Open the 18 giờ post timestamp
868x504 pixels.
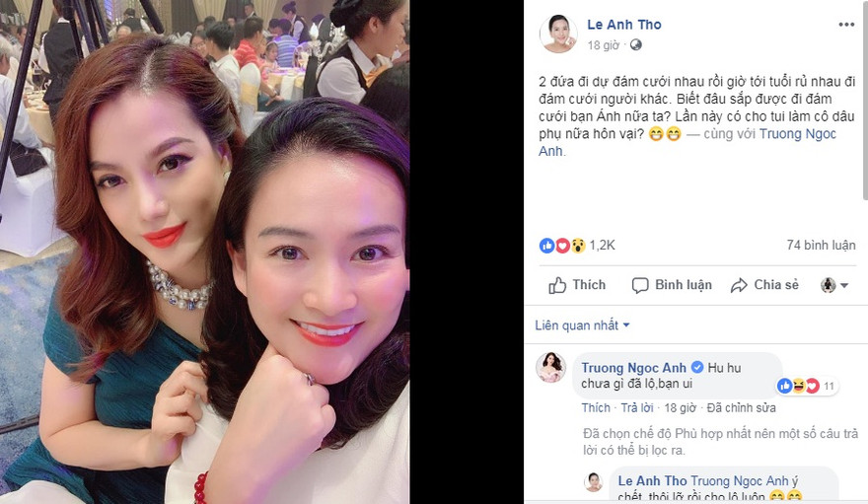pyautogui.click(x=604, y=45)
